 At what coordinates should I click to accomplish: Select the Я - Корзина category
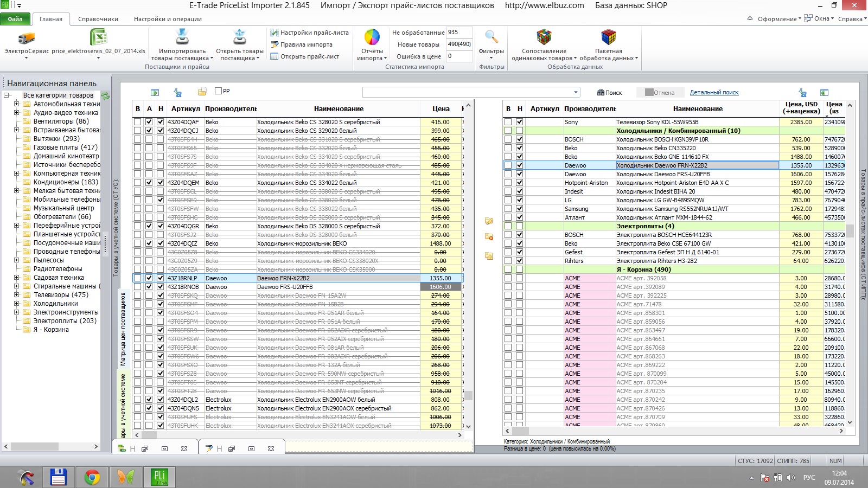point(51,330)
